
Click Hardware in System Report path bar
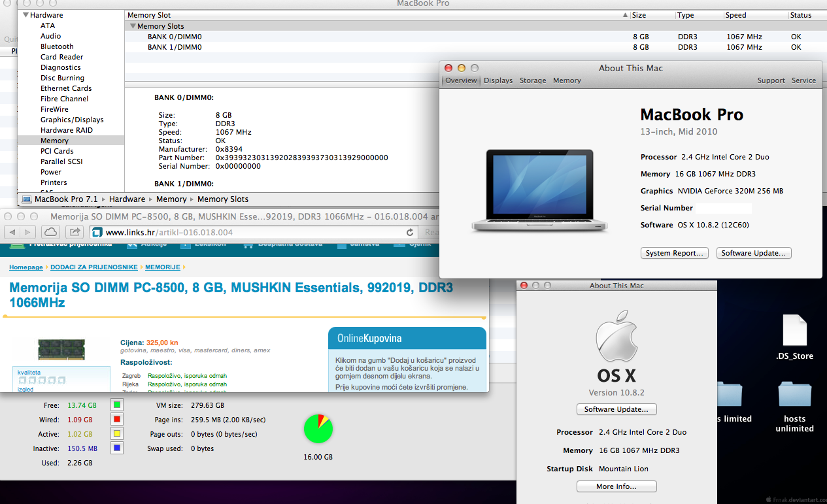pos(127,199)
